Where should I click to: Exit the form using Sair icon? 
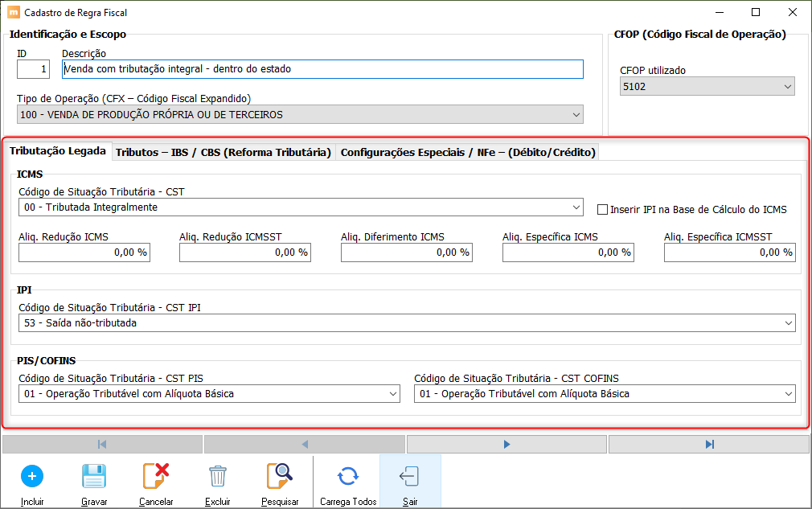click(410, 476)
